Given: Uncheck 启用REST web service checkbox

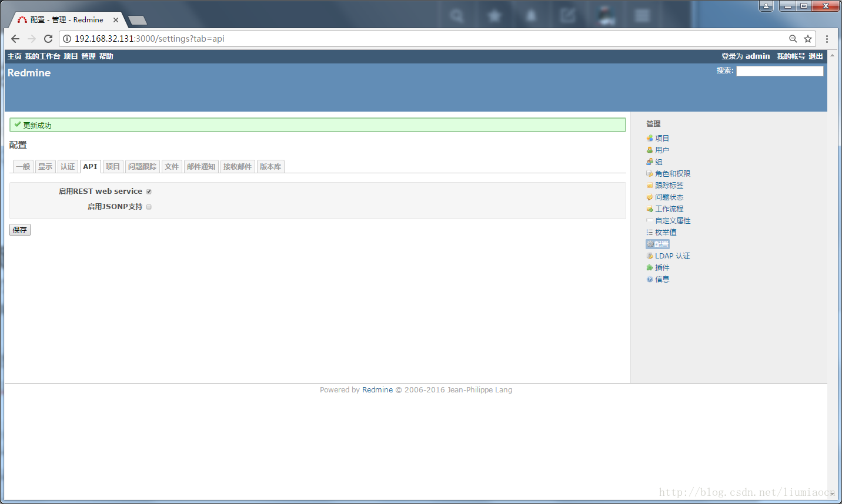Looking at the screenshot, I should 149,191.
